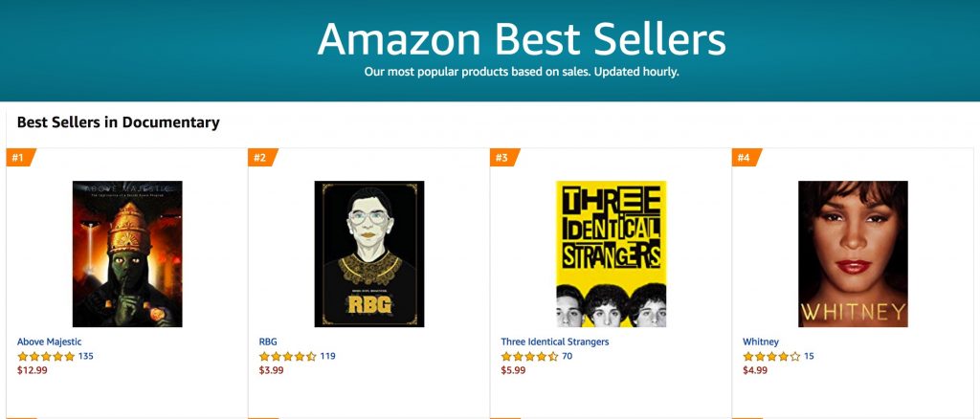Select the $12.99 price of Above Majestic

(32, 370)
